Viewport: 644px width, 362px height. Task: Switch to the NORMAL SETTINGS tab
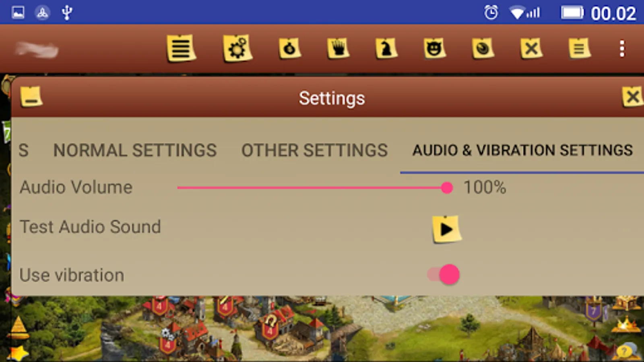(135, 150)
